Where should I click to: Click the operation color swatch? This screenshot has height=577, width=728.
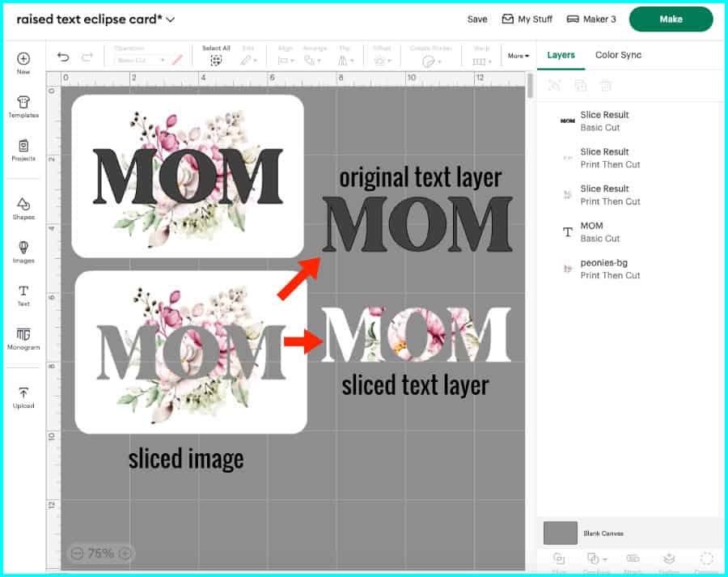[x=177, y=60]
